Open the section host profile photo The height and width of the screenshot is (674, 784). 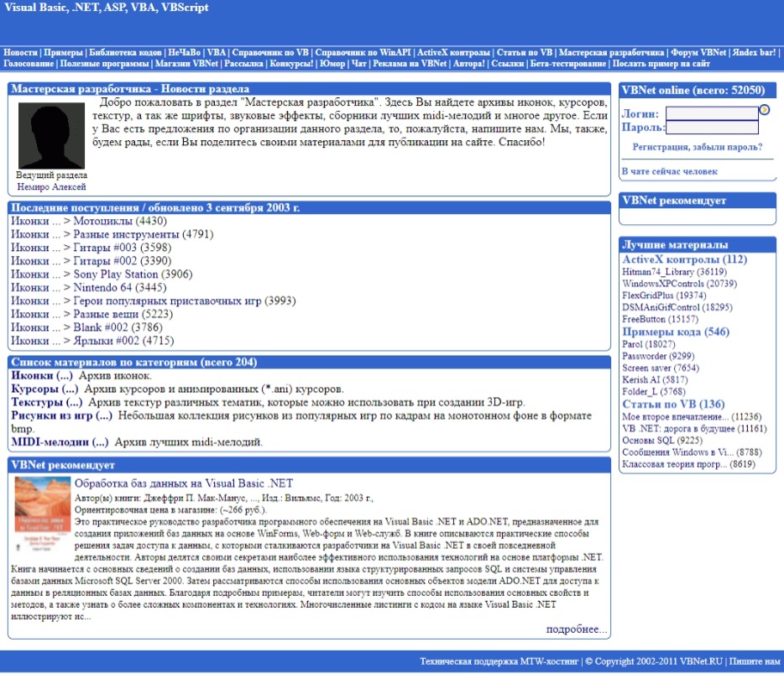click(x=51, y=135)
